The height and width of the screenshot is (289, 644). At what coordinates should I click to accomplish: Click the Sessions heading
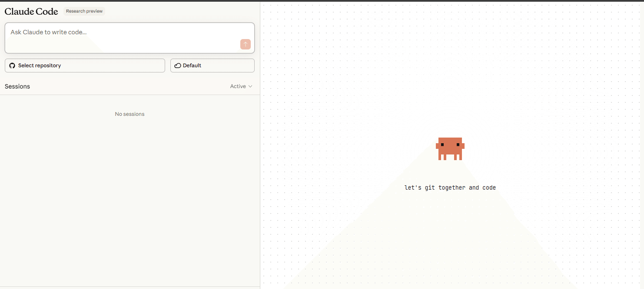[x=17, y=86]
